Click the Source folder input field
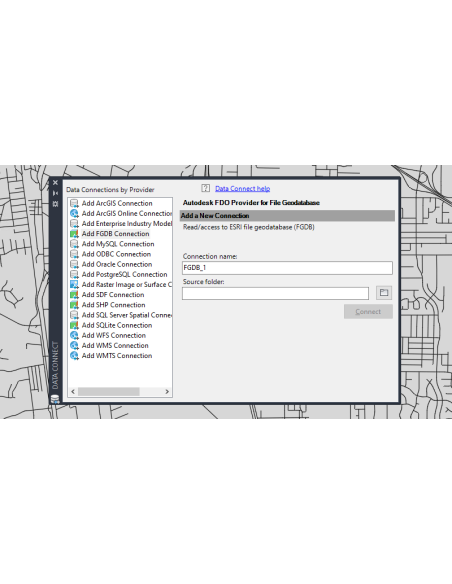The width and height of the screenshot is (452, 584). coord(276,293)
